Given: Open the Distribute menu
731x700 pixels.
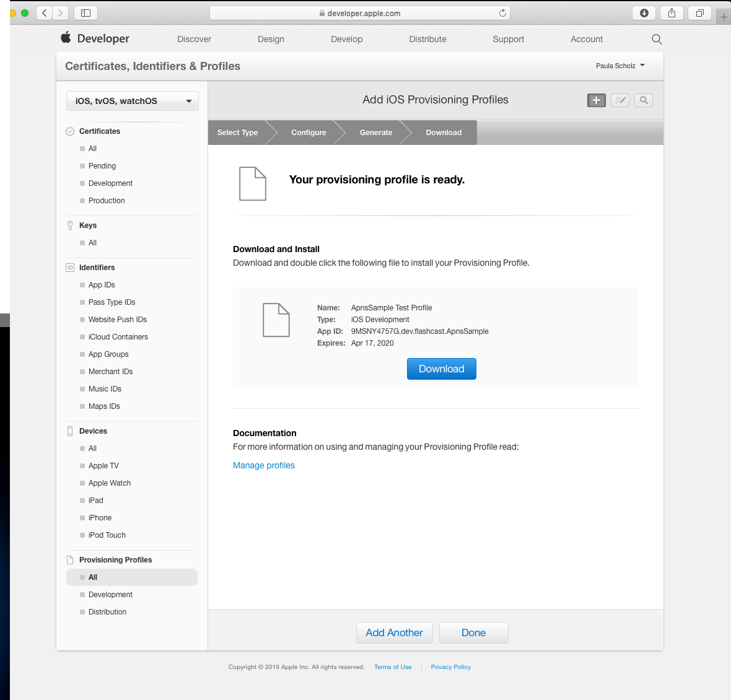Looking at the screenshot, I should tap(427, 39).
